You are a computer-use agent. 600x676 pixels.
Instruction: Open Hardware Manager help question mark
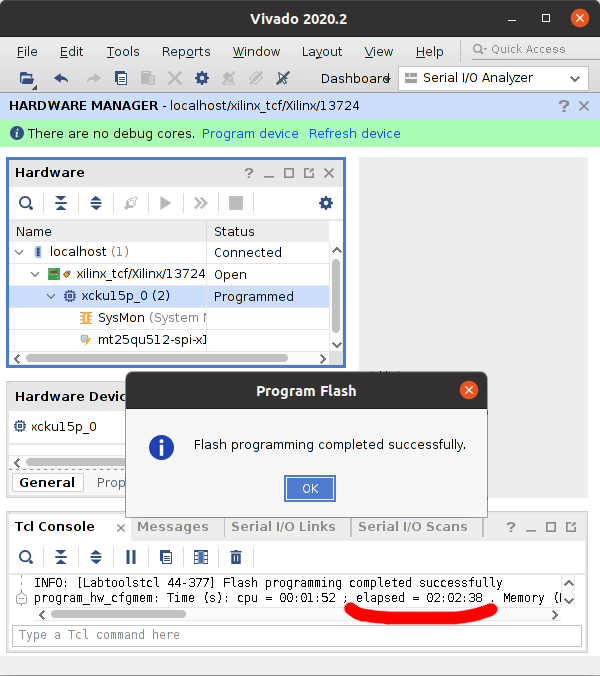(564, 106)
